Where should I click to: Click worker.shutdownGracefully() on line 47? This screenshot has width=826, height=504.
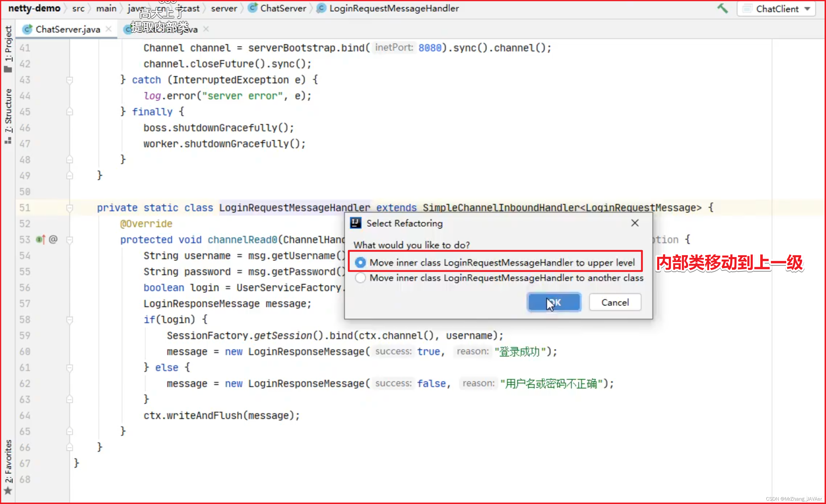tap(224, 144)
